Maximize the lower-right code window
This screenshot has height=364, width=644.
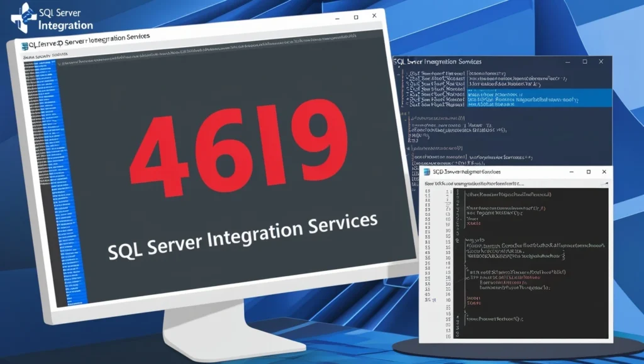tap(589, 172)
